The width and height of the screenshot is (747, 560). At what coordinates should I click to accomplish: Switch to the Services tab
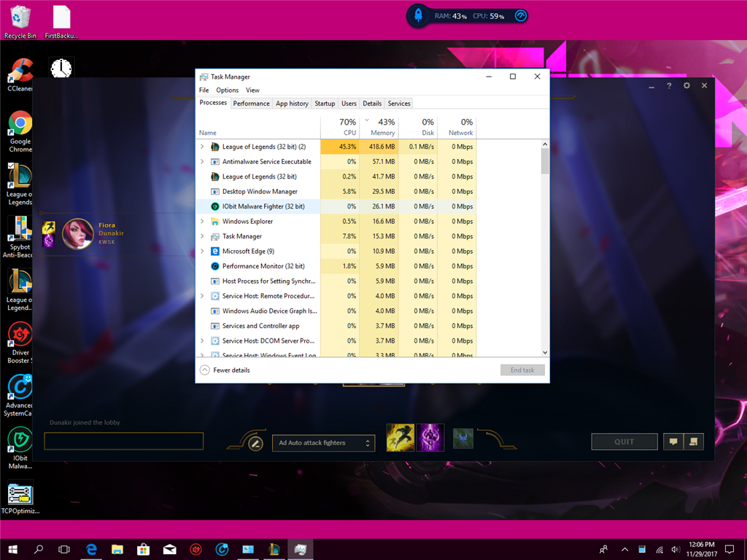399,104
